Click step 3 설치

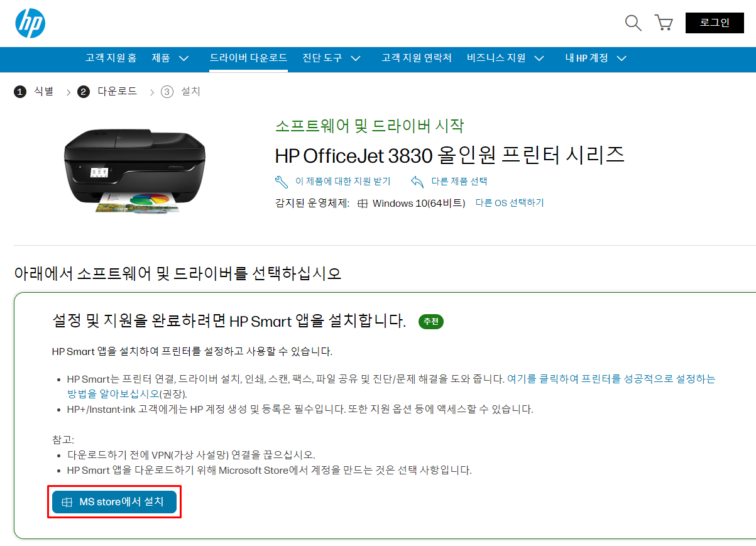[180, 92]
